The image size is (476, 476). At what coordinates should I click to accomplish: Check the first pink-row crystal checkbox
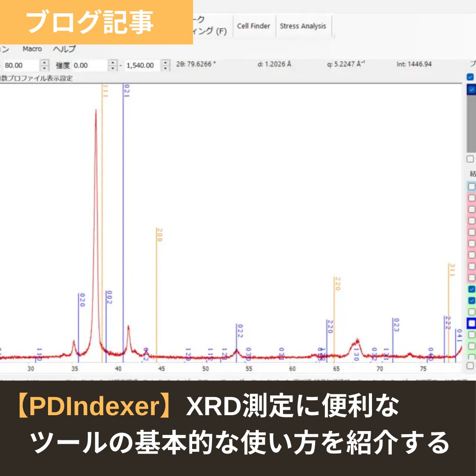(x=472, y=198)
